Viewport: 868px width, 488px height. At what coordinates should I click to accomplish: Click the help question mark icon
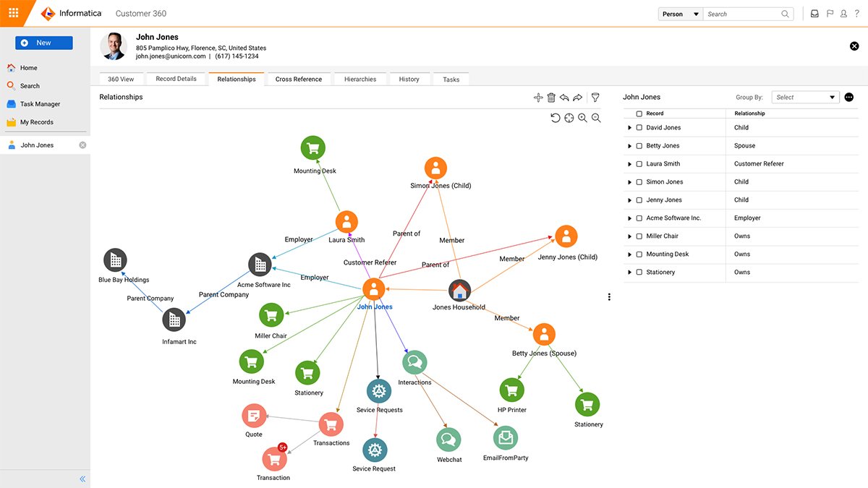click(x=856, y=13)
